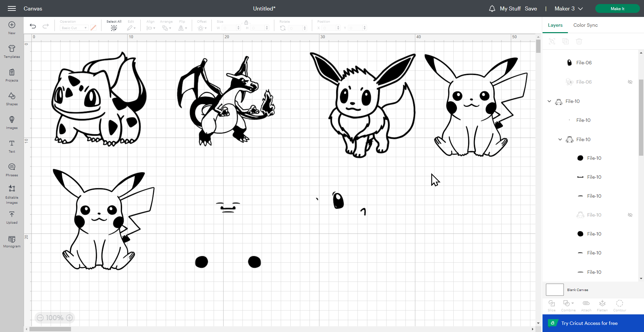The image size is (644, 332).
Task: Click the Make It button
Action: tap(617, 9)
